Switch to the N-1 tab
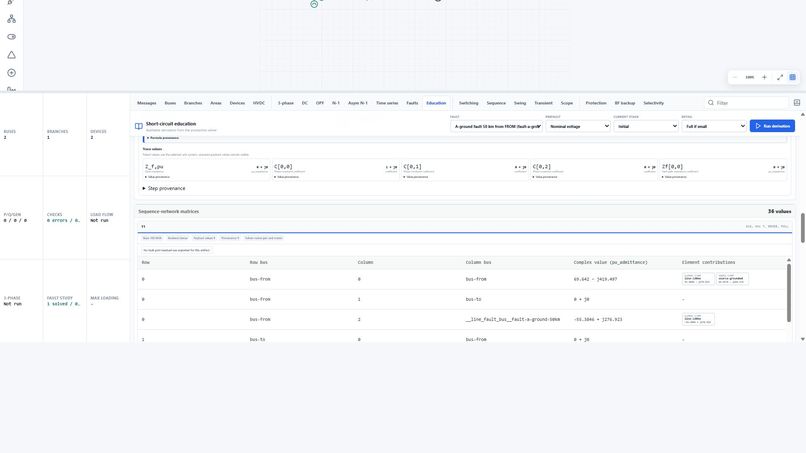 (x=336, y=103)
